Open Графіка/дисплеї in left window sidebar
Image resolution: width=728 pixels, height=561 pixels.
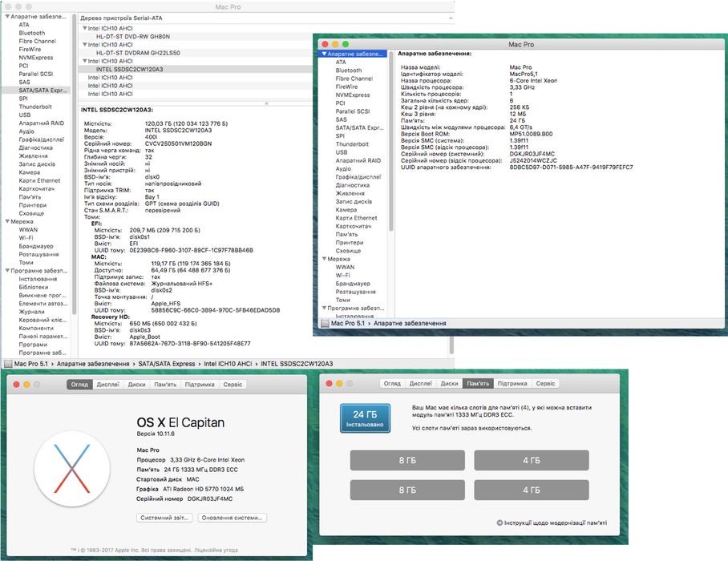pyautogui.click(x=42, y=139)
